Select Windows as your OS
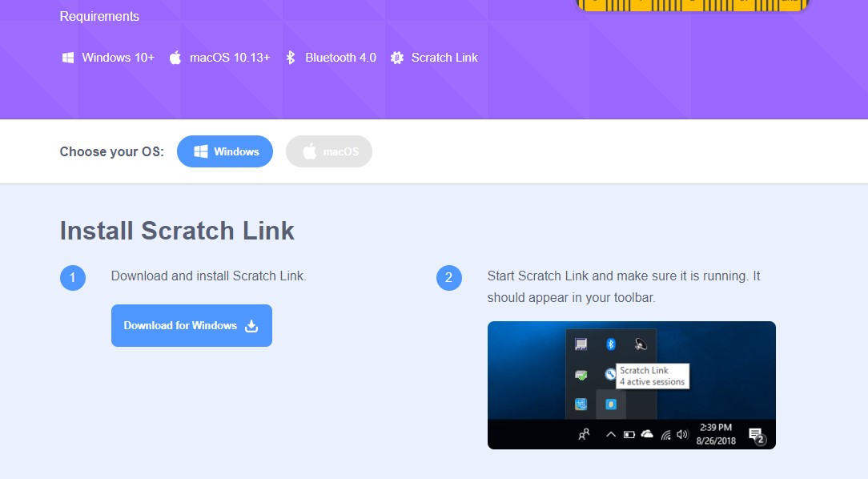This screenshot has height=479, width=868. tap(225, 151)
